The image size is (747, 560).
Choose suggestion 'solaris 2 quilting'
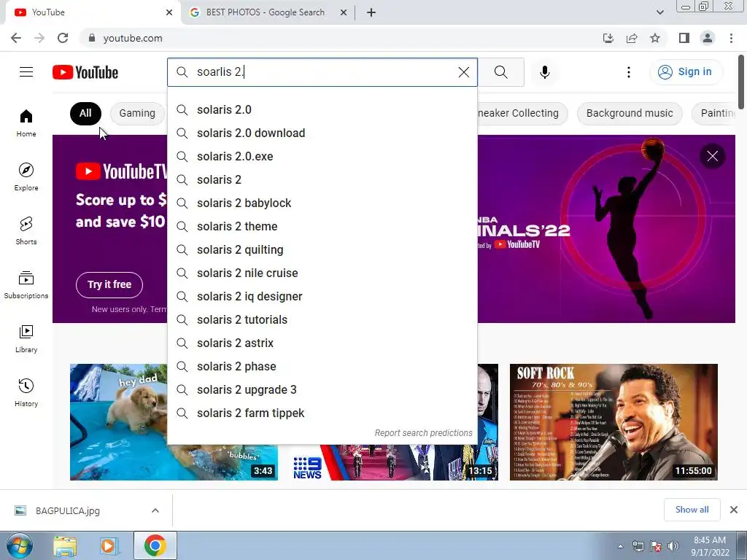[x=322, y=249]
